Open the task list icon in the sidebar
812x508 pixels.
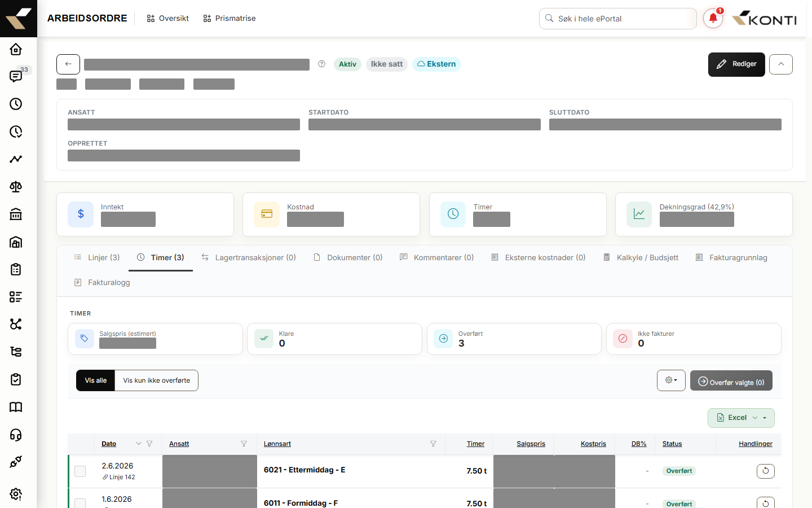pyautogui.click(x=16, y=297)
